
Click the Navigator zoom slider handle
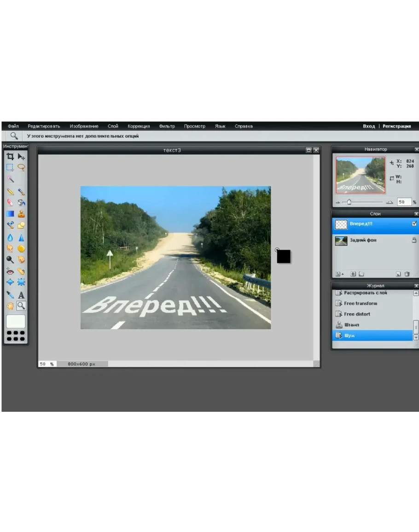[349, 202]
